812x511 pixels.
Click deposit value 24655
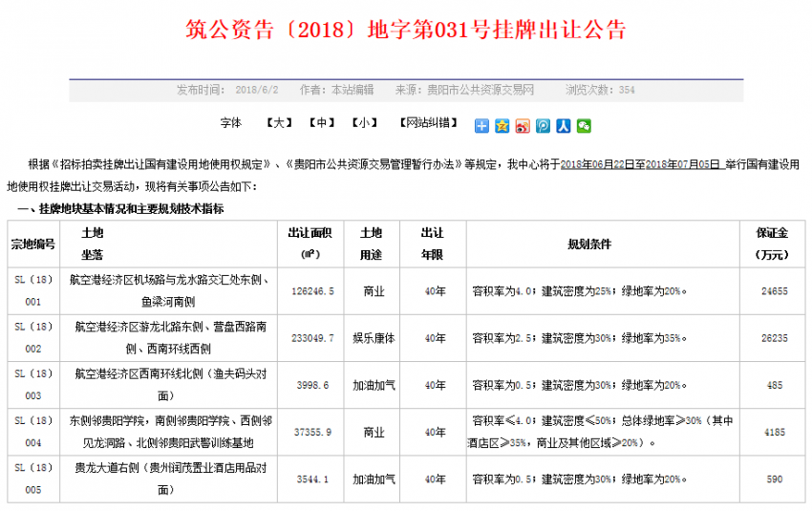coord(774,291)
